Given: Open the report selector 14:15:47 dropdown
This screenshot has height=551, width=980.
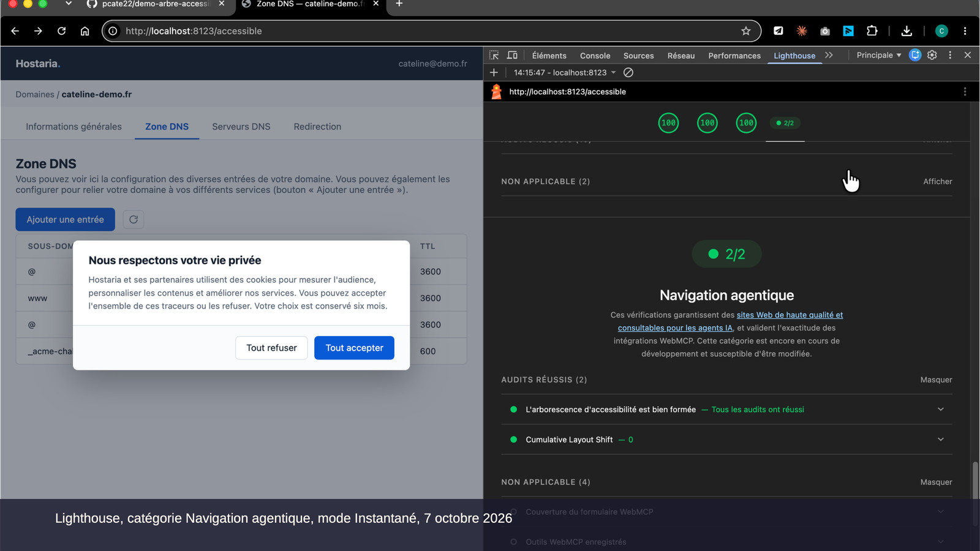Looking at the screenshot, I should pos(565,72).
